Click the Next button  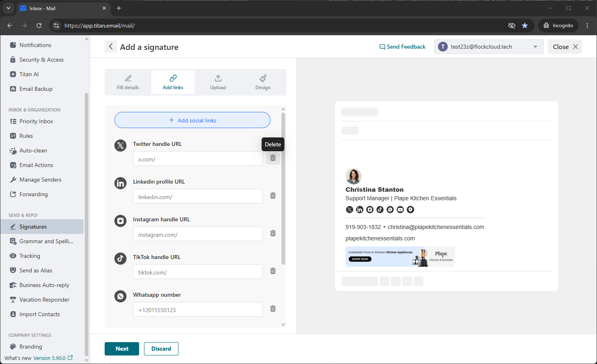point(122,349)
